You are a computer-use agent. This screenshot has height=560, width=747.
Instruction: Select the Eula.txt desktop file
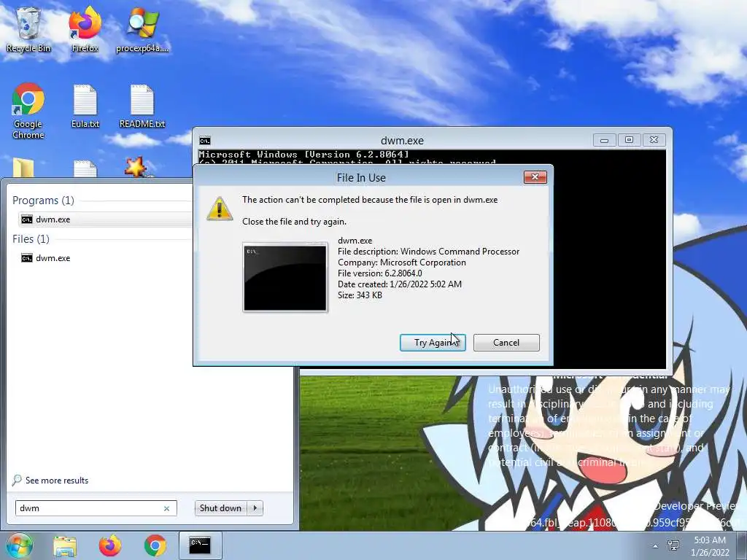click(85, 106)
